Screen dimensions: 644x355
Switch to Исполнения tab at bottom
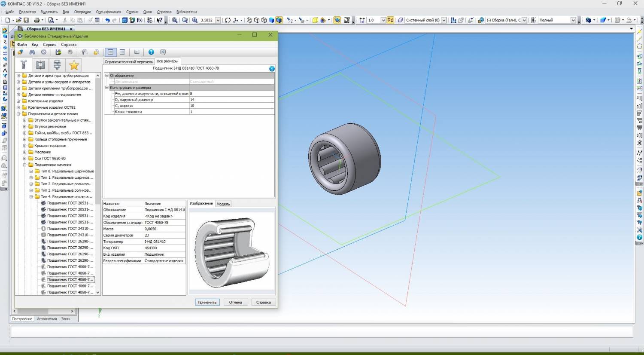point(46,319)
